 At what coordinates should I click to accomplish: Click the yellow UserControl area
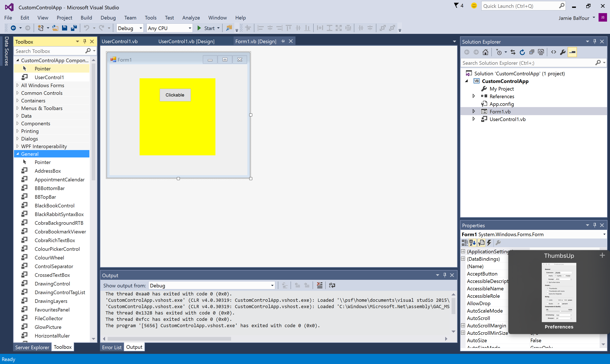(177, 128)
